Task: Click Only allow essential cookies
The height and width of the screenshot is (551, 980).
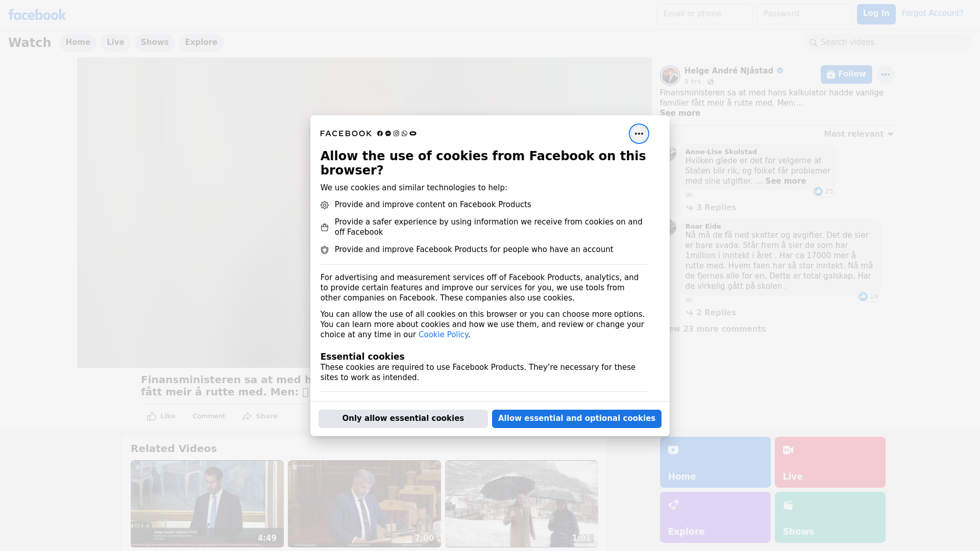Action: [403, 419]
